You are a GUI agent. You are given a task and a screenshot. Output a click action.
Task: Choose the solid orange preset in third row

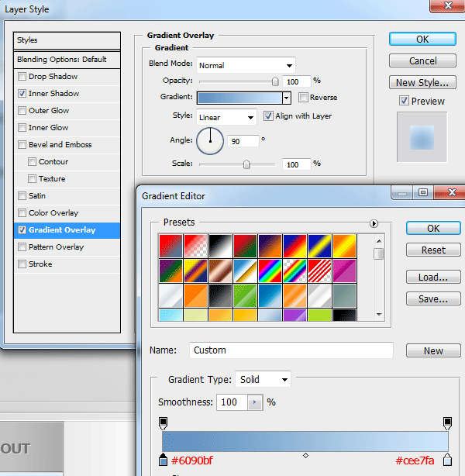pos(195,296)
